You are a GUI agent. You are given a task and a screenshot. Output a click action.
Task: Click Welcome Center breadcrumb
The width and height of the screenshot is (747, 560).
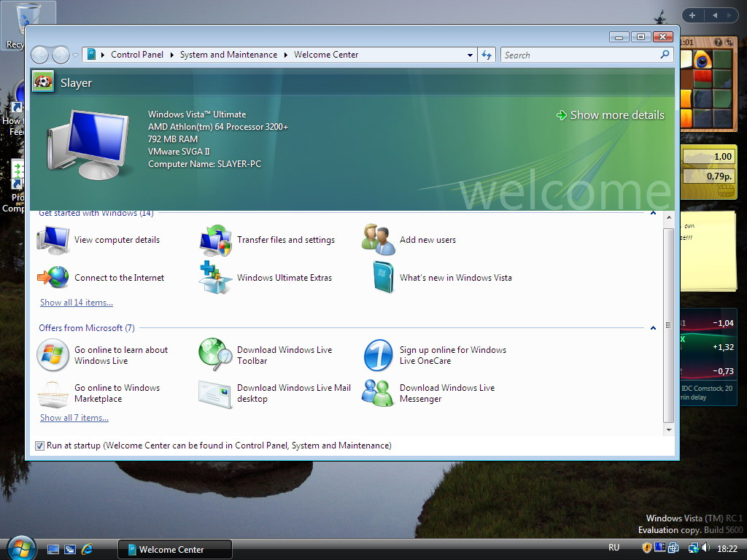(x=326, y=55)
